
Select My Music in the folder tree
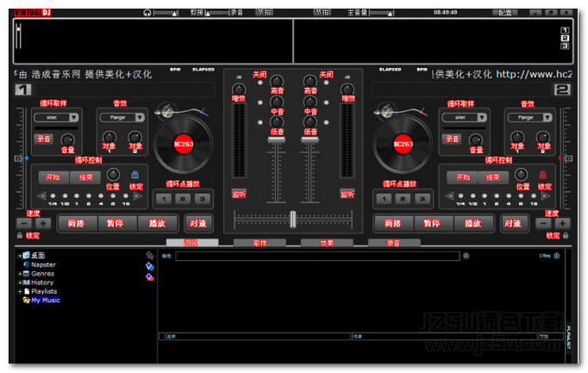click(46, 301)
